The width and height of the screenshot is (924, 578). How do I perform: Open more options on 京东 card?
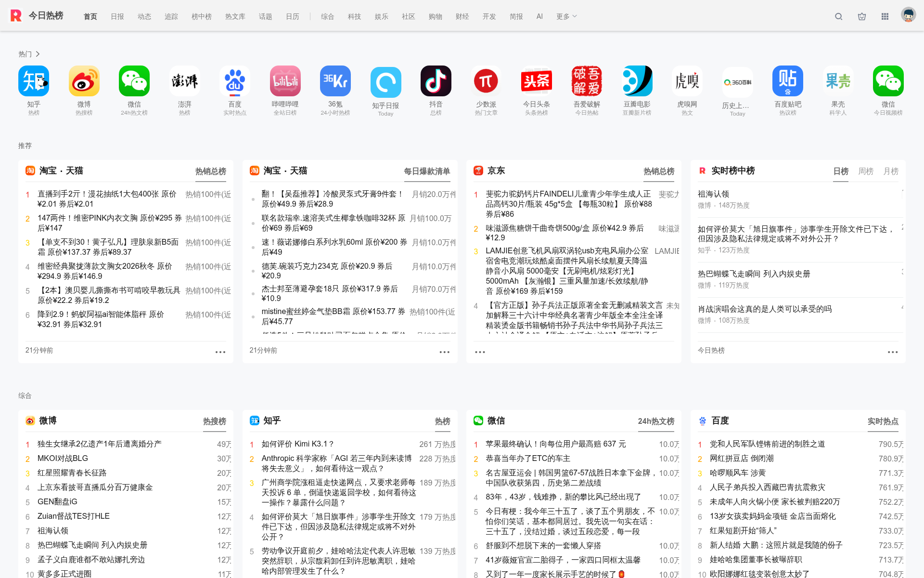click(x=480, y=352)
